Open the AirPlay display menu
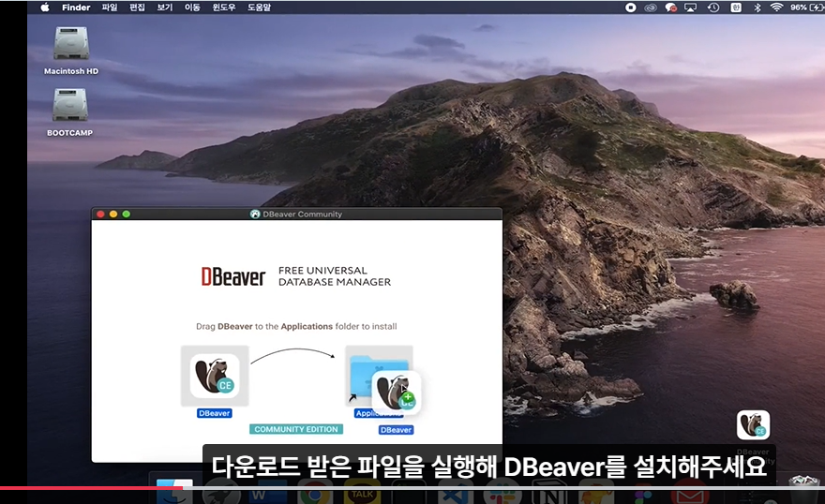The width and height of the screenshot is (825, 504). pos(690,7)
